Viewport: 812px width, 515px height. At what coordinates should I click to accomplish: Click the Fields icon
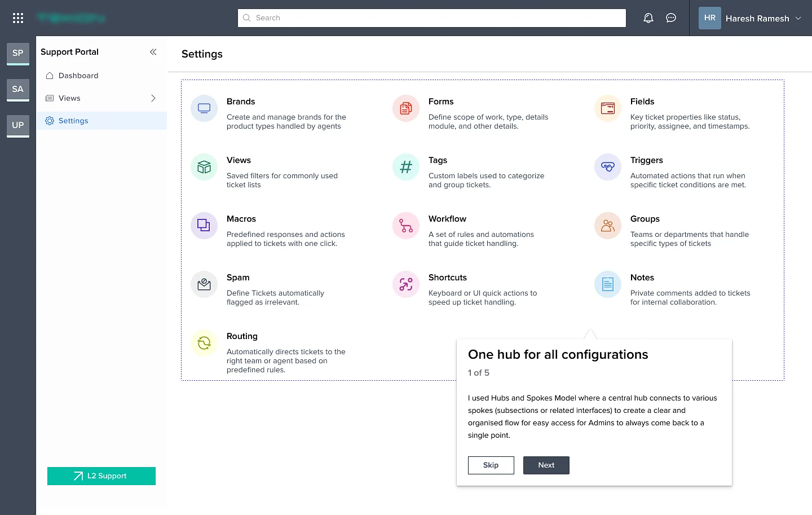608,108
